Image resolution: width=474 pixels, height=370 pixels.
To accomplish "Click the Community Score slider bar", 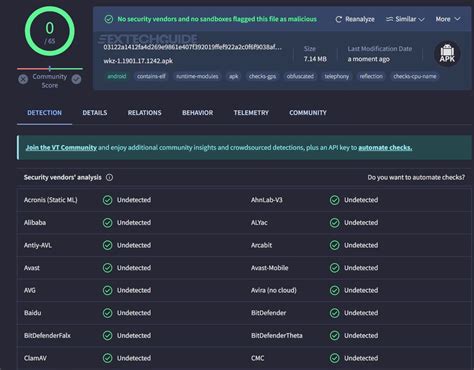I will pyautogui.click(x=50, y=69).
